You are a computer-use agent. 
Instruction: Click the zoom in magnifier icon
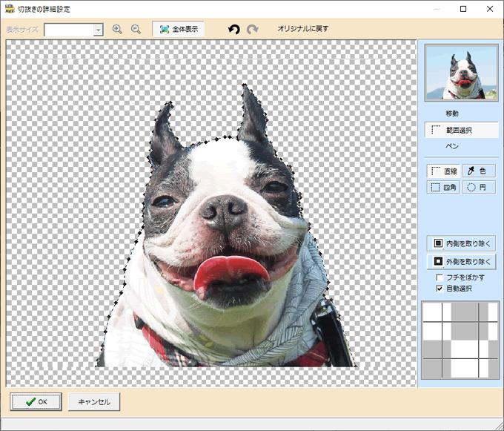pos(117,29)
